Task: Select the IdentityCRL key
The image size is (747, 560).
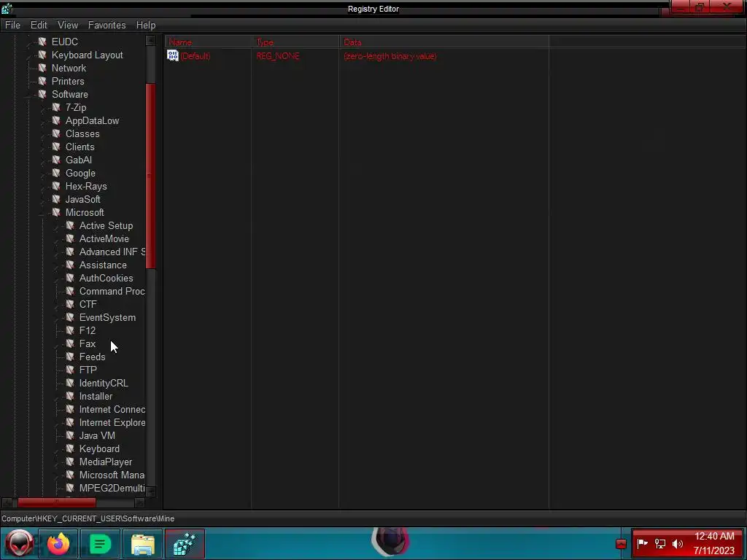Action: (x=104, y=383)
